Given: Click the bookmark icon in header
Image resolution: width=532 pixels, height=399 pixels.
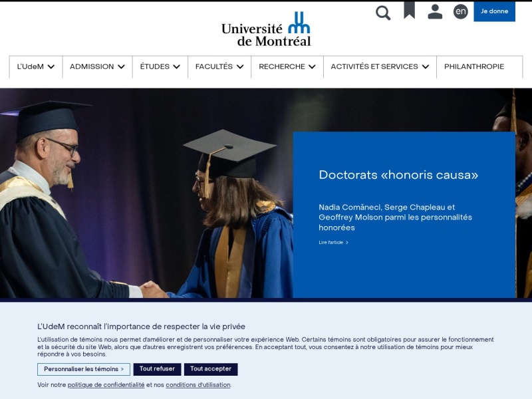Looking at the screenshot, I should (x=409, y=10).
